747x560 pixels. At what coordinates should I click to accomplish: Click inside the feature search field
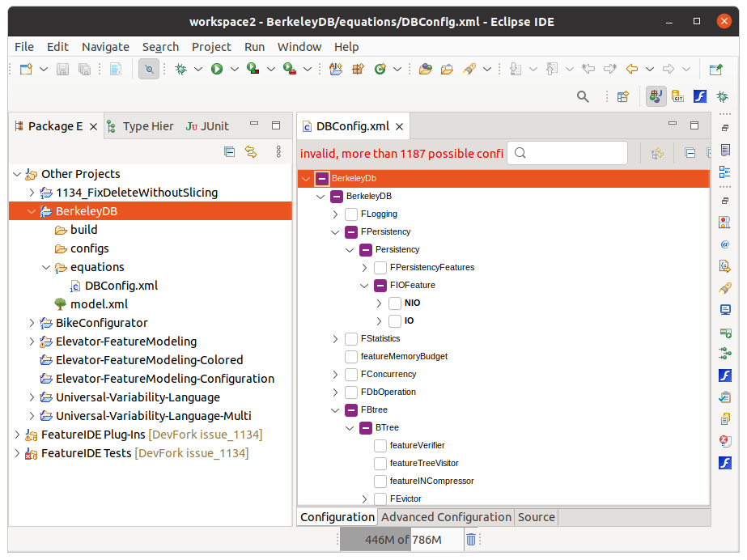tap(567, 152)
